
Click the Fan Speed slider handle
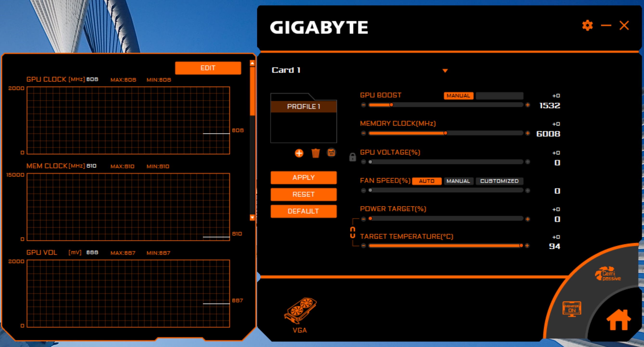pyautogui.click(x=371, y=190)
